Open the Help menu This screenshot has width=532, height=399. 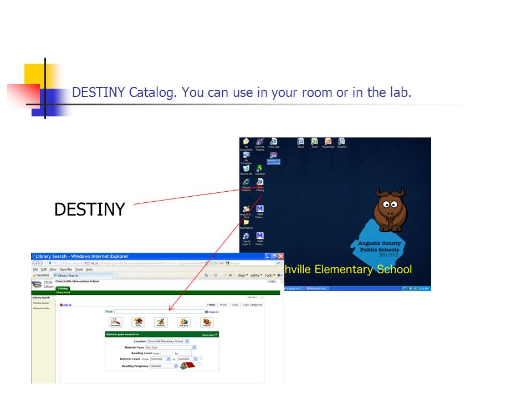[89, 269]
